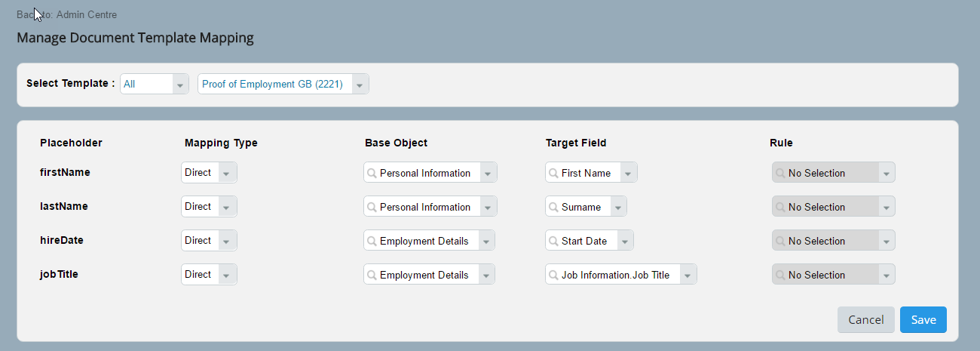Open Job Information.Job Title dropdown arrow
Viewport: 980px width, 351px height.
coord(688,275)
